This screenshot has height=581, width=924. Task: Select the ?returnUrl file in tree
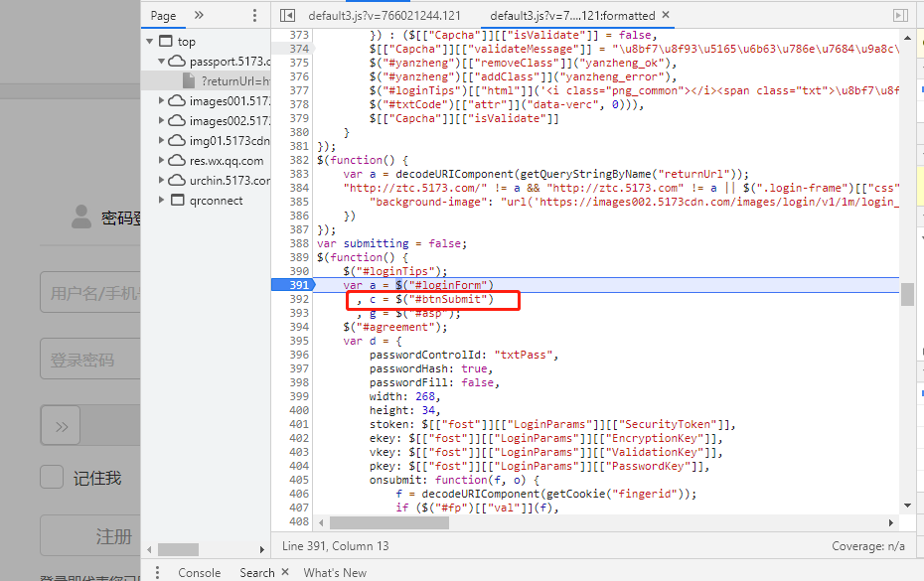coord(207,80)
